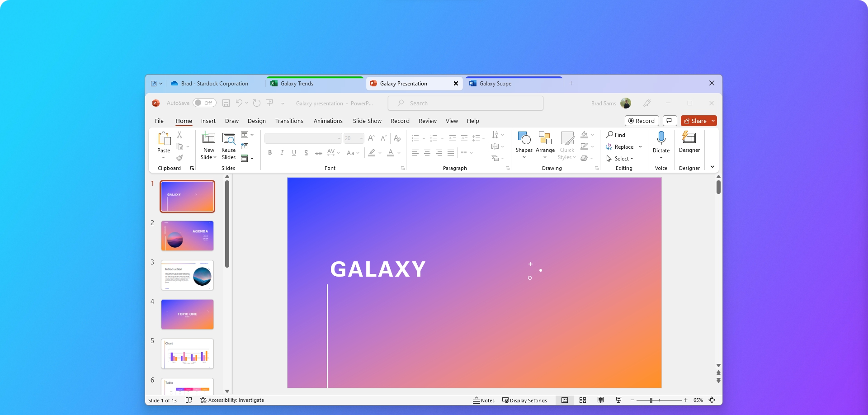868x415 pixels.
Task: Switch to Slide Sorter view in status bar
Action: point(583,400)
